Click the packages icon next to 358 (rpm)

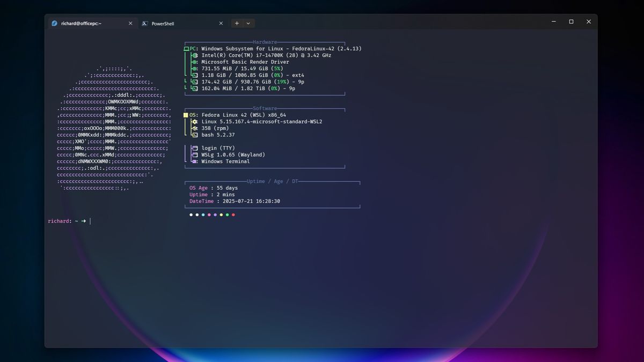pyautogui.click(x=194, y=128)
